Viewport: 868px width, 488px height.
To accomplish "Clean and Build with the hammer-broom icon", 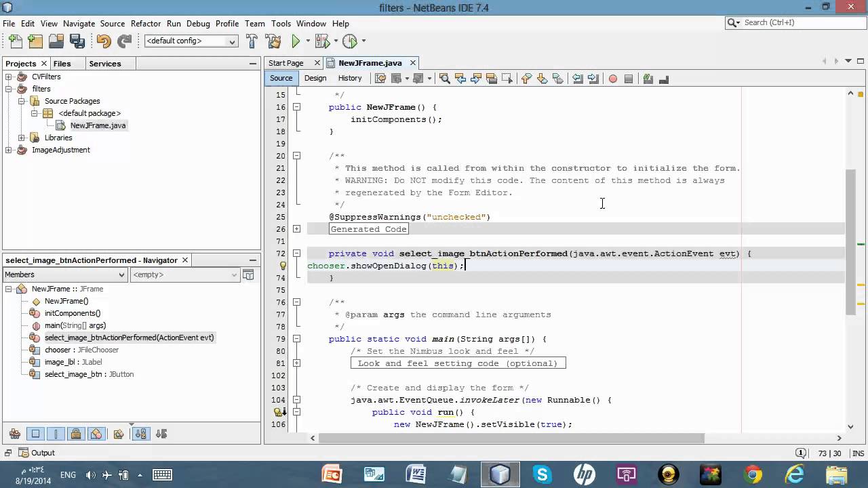I will pos(273,41).
